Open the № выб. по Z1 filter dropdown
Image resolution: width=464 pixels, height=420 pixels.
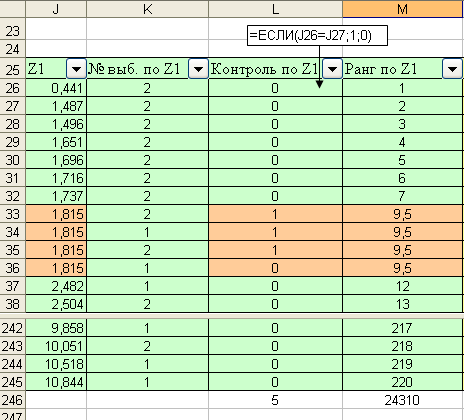click(198, 69)
